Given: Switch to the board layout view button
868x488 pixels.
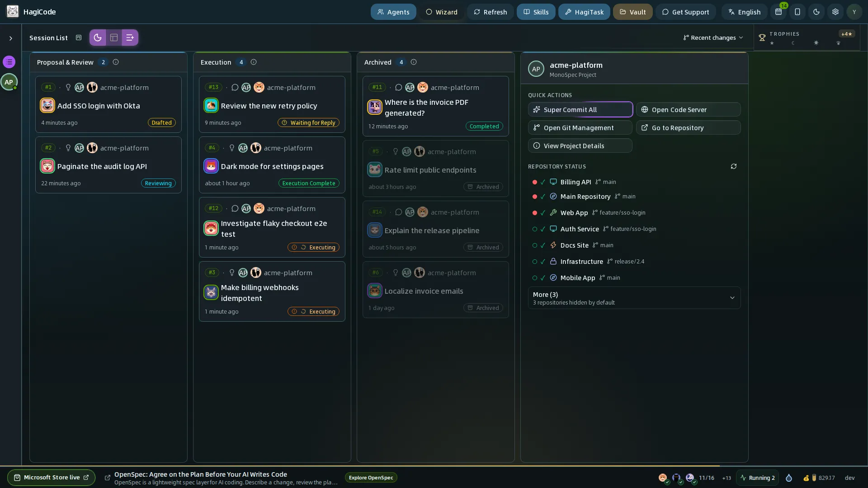Looking at the screenshot, I should click(114, 38).
